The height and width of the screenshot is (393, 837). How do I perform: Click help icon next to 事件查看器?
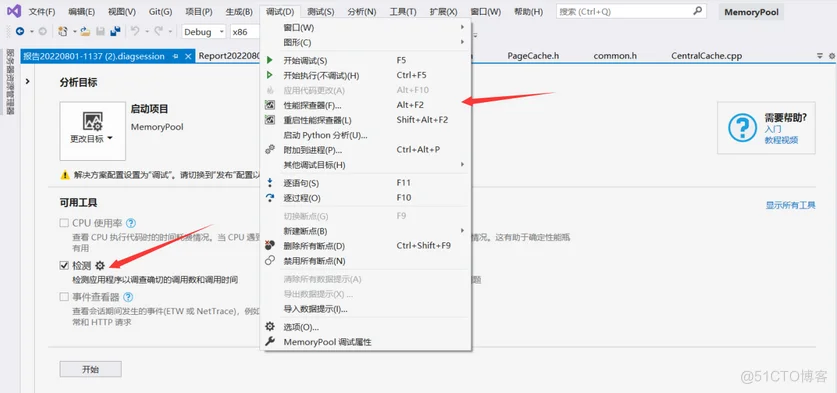point(128,297)
